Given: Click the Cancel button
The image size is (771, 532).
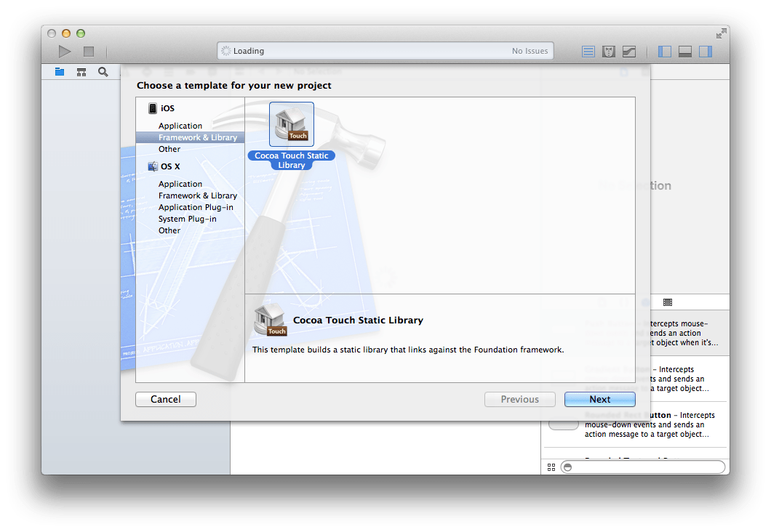Looking at the screenshot, I should coord(166,400).
